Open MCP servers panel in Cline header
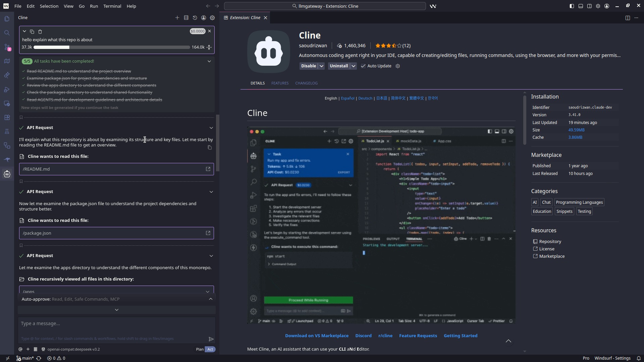This screenshot has width=644, height=362. click(186, 18)
